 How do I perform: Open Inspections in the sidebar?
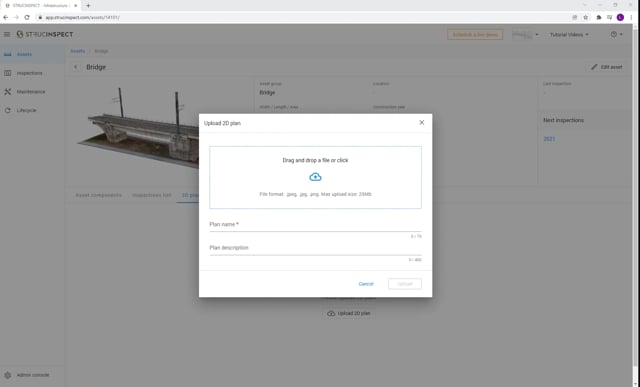(32, 73)
